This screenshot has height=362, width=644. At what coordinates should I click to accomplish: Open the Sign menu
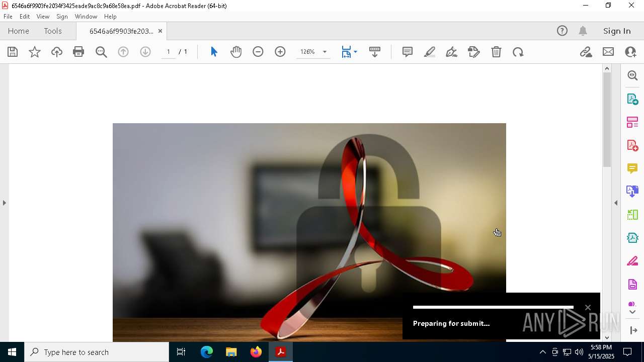[62, 17]
